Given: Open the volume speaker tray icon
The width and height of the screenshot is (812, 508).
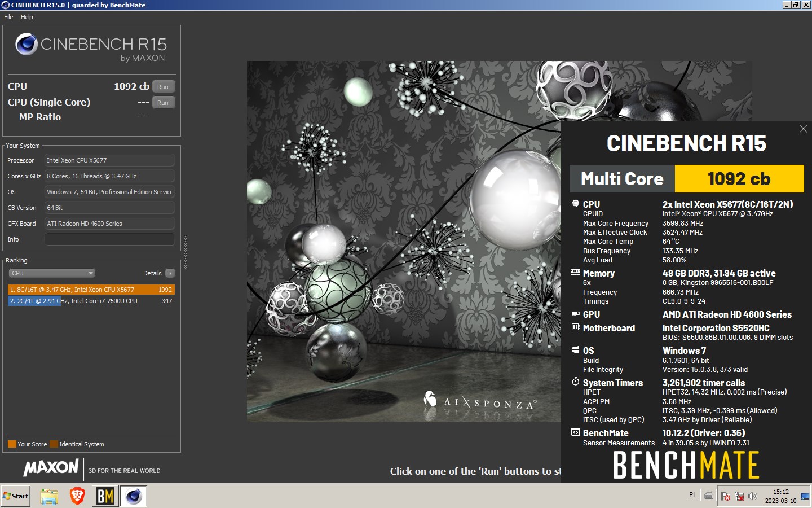Looking at the screenshot, I should (753, 496).
